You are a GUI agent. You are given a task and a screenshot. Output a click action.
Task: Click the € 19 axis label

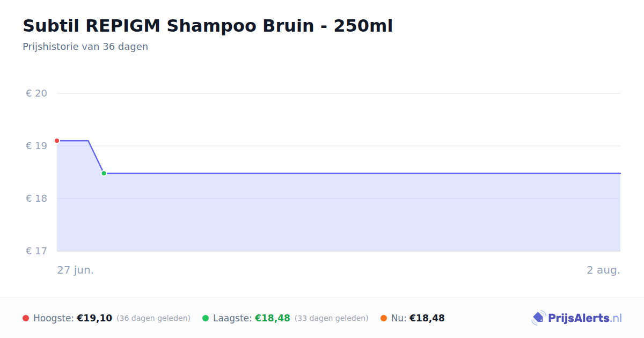pos(36,146)
